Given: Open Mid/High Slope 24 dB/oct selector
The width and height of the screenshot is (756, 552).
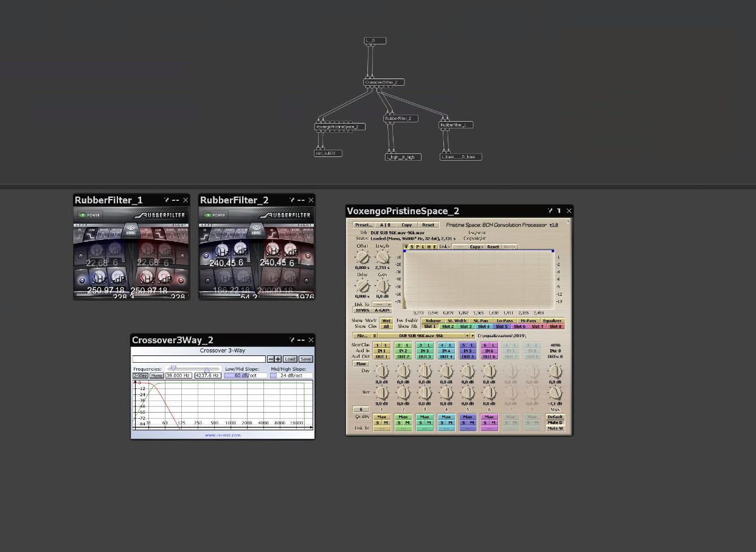Looking at the screenshot, I should click(291, 376).
